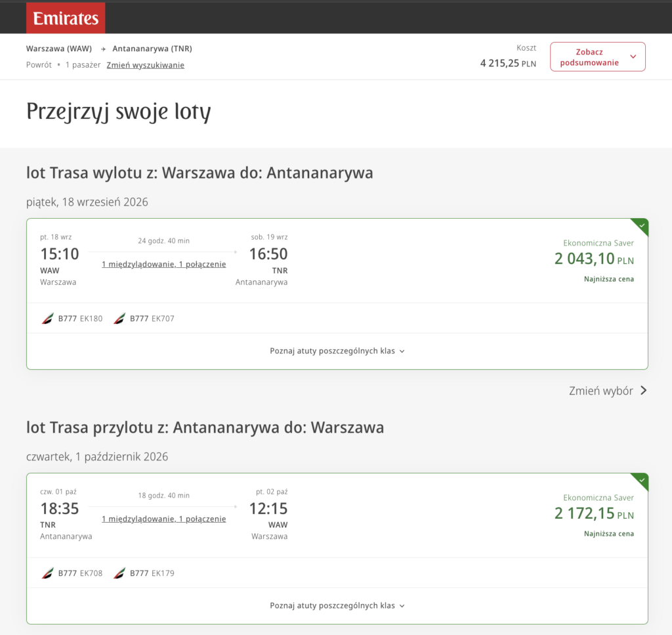Image resolution: width=672 pixels, height=635 pixels.
Task: Click the Zmień wyszukiwanie link
Action: (146, 65)
